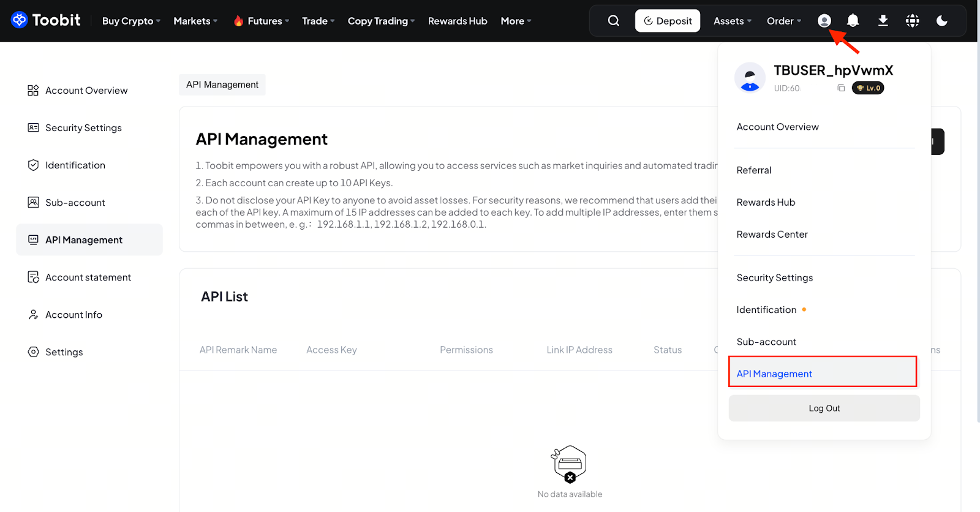Click the TBUSER_hpVwmX username

[x=833, y=70]
